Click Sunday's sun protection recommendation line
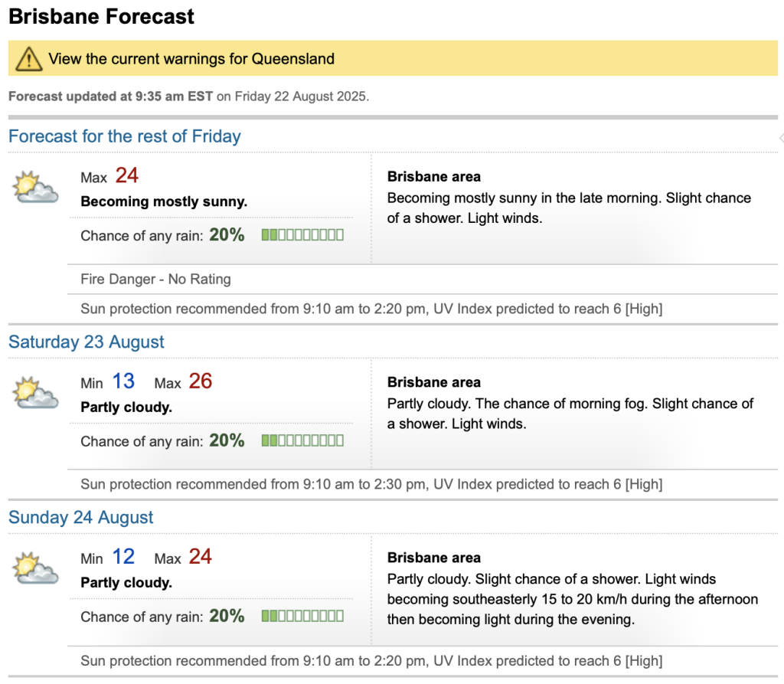This screenshot has width=784, height=684. click(x=371, y=660)
